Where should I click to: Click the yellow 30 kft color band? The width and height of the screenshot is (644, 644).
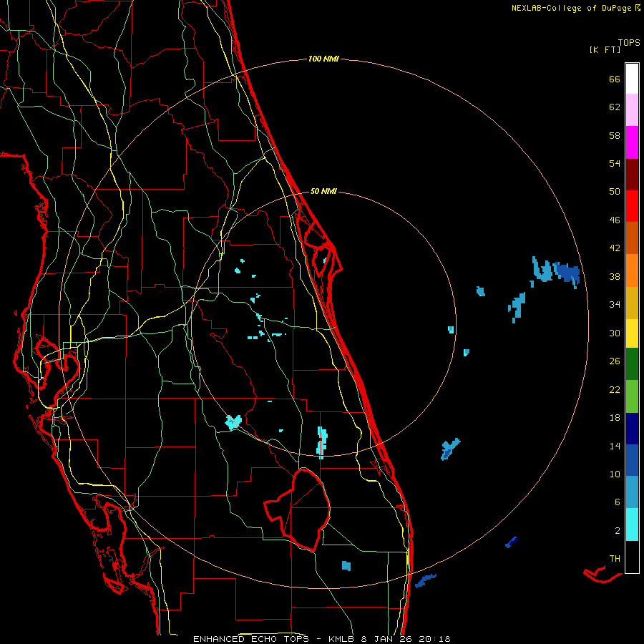tap(632, 333)
